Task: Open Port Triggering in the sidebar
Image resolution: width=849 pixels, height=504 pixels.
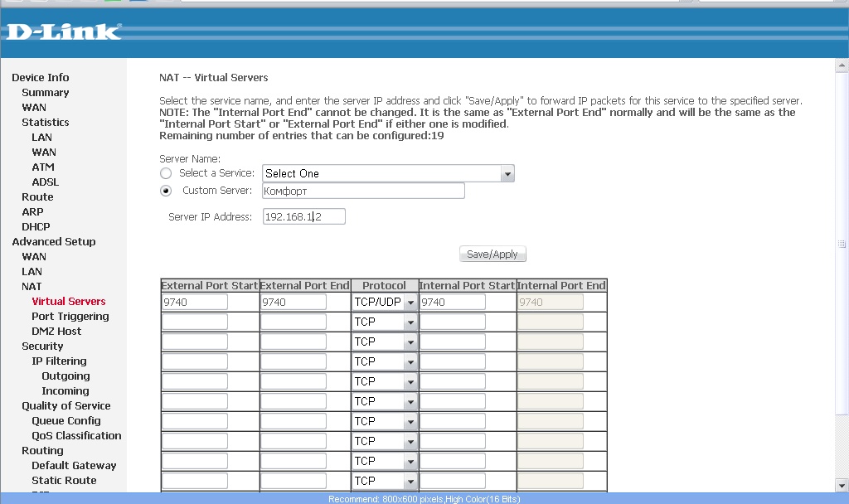Action: [70, 317]
